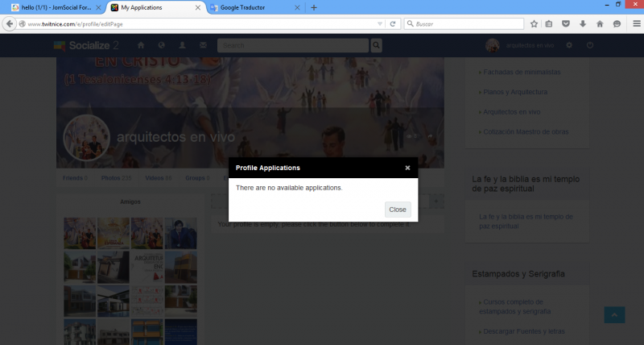
Task: Open Cursos completo de estampados link
Action: pos(515,307)
